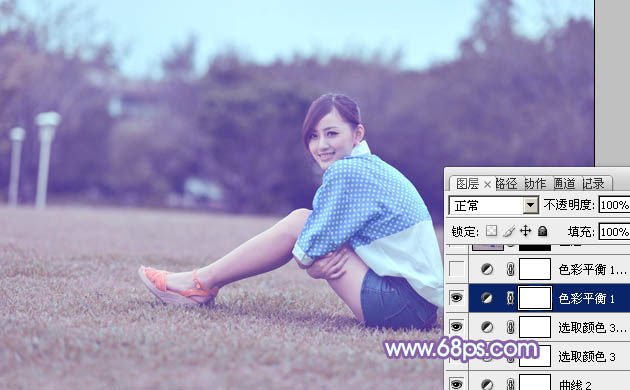Switch to the 记录 tab
Viewport: 630px width, 390px height.
point(593,184)
